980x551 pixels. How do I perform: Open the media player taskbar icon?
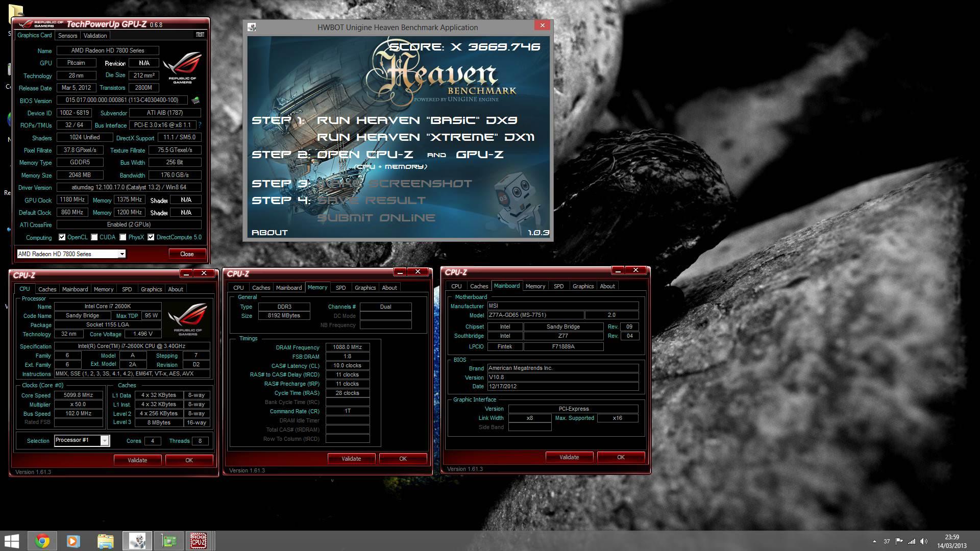[x=73, y=541]
